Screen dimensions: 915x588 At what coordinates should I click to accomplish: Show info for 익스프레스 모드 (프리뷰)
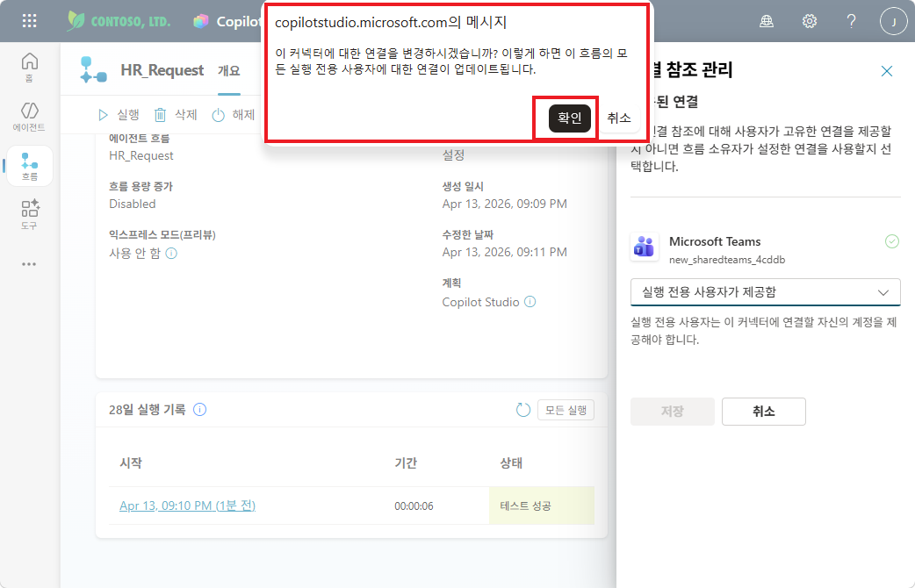click(x=171, y=253)
